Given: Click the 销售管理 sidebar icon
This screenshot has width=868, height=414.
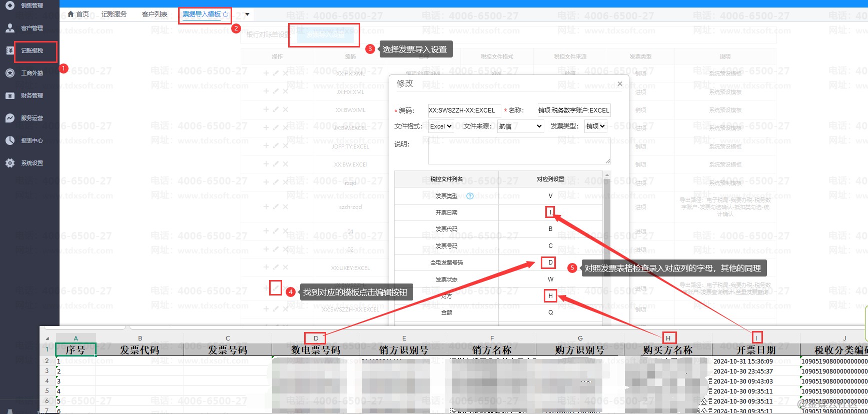Looking at the screenshot, I should click(x=10, y=5).
